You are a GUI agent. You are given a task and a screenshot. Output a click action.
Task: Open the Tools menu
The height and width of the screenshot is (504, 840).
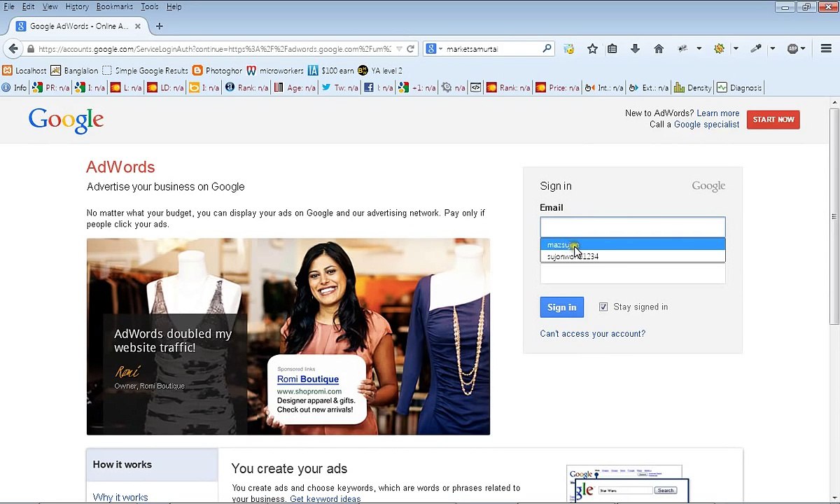click(149, 6)
